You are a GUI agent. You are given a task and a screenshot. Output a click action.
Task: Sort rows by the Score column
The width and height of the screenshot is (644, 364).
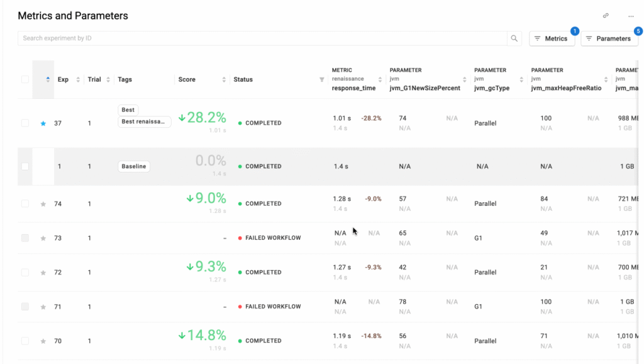click(x=224, y=79)
